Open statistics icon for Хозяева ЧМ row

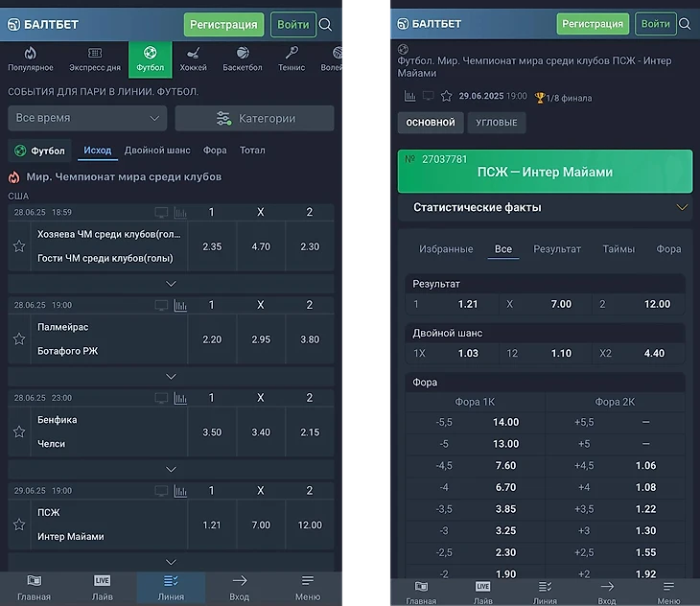[180, 213]
